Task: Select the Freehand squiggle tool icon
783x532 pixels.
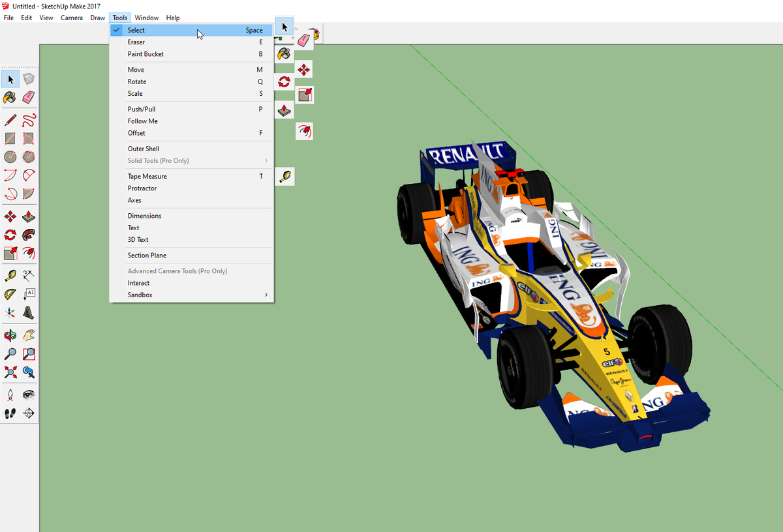Action: [x=29, y=120]
